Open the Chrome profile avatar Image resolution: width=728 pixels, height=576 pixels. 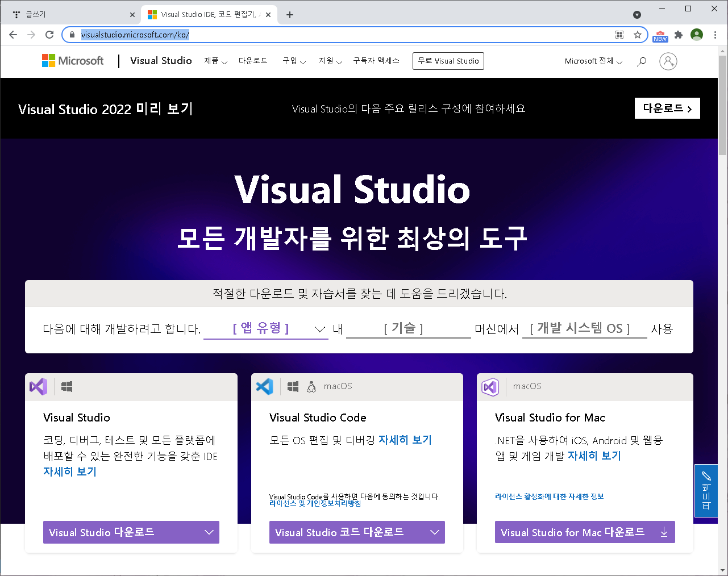[697, 35]
